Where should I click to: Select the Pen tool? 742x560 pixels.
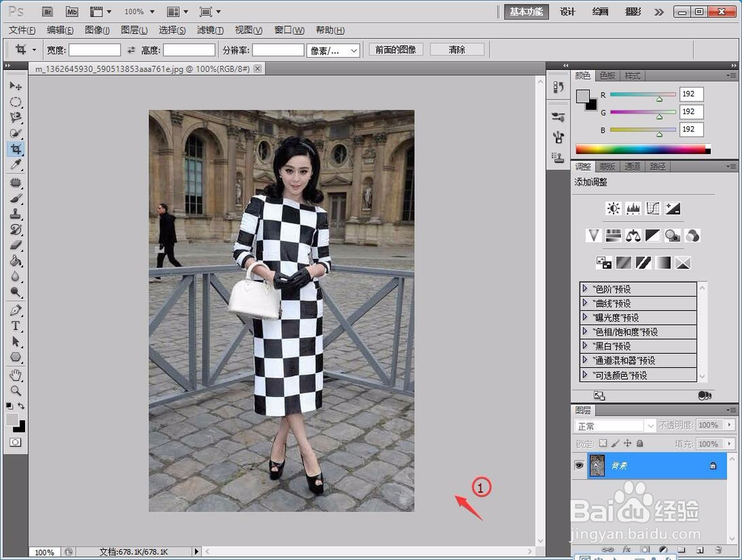click(16, 310)
